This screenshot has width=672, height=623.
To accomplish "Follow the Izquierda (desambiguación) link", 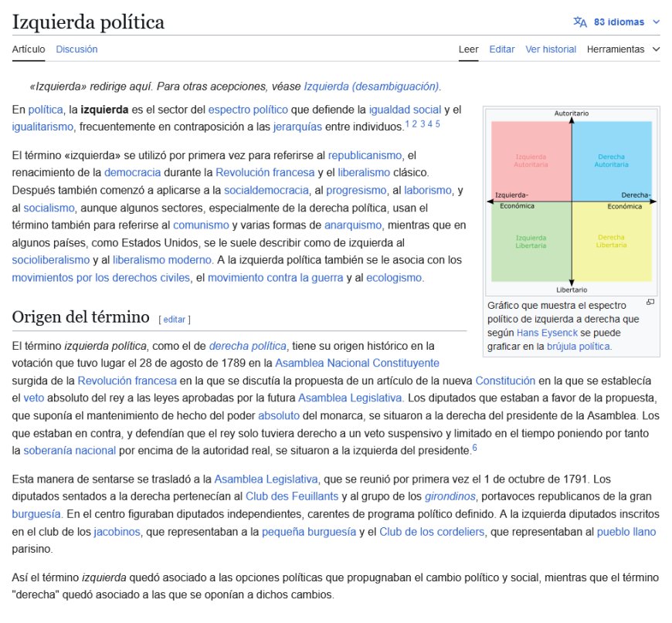I will [x=371, y=86].
